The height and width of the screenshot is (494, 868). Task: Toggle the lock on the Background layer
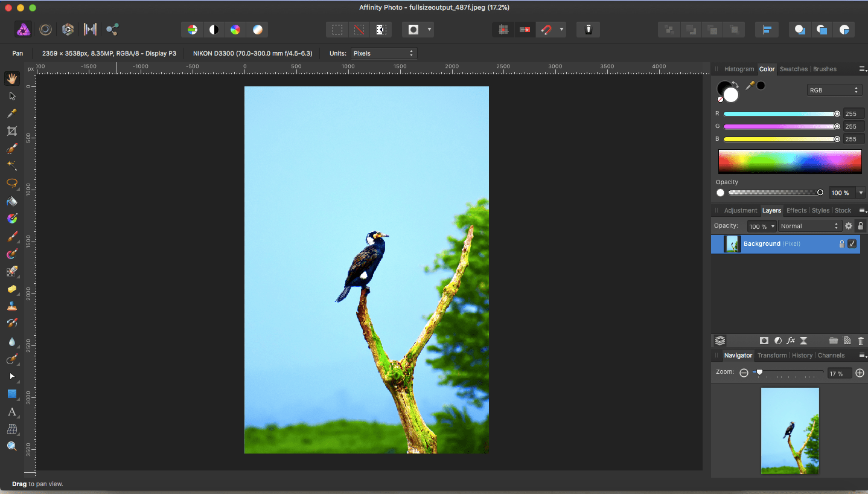click(841, 244)
